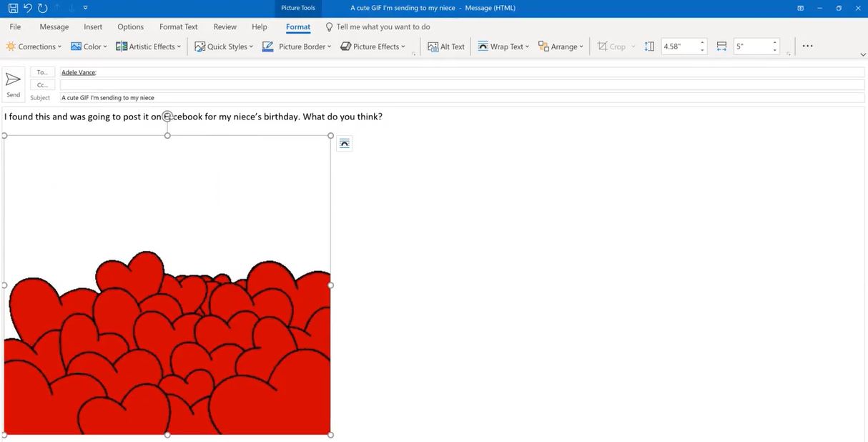The width and height of the screenshot is (868, 442).
Task: Increase image height using the 4.58 stepper
Action: 702,42
